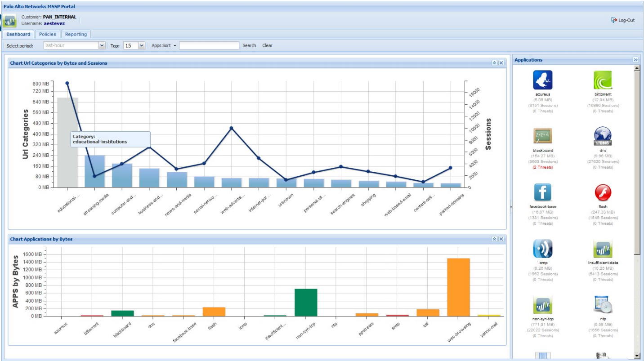Click the customer "PAN_INTERNAL" text
This screenshot has height=361, width=644.
coord(60,17)
